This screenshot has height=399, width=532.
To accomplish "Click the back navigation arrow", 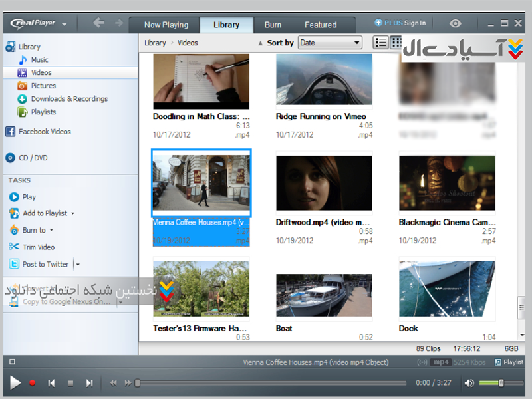I will (99, 23).
